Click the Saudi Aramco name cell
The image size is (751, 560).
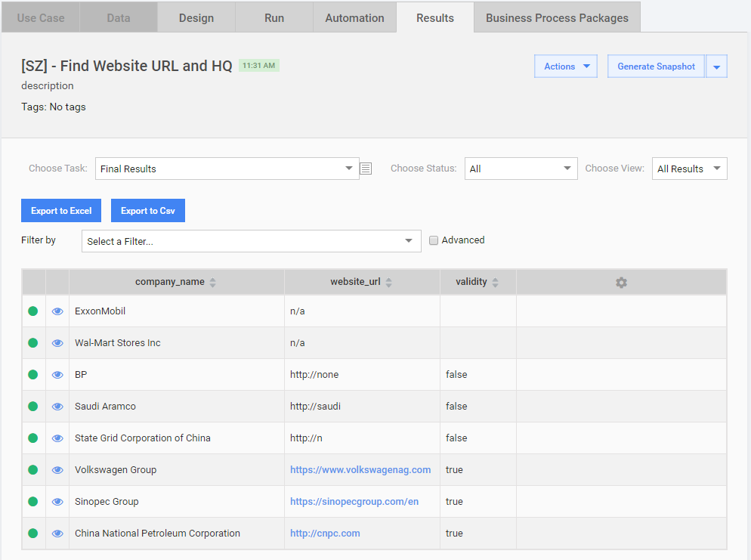click(x=177, y=407)
